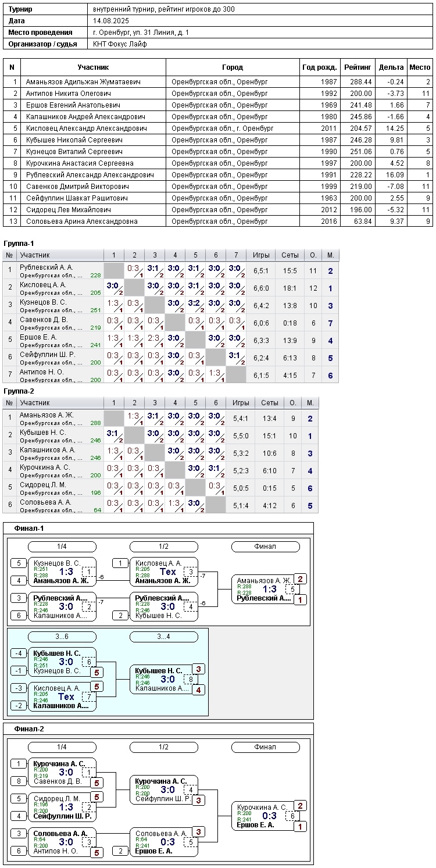The height and width of the screenshot is (868, 436).
Task: Click the "Группа-1" table title
Action: pos(19,244)
